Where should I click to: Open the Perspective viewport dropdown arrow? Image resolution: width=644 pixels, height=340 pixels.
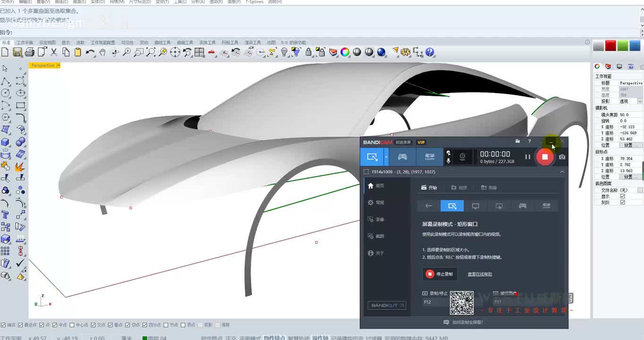[x=58, y=66]
